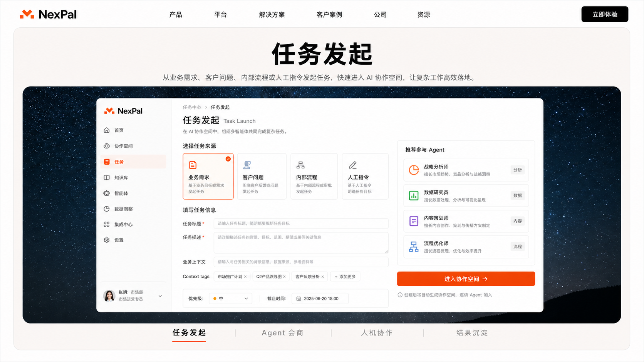Open the 知识库 book icon in sidebar
Image resolution: width=644 pixels, height=362 pixels.
coord(107,178)
